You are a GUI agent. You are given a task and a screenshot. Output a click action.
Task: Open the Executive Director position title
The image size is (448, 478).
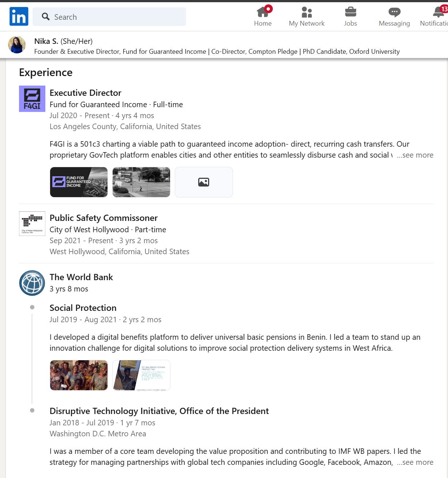[86, 93]
